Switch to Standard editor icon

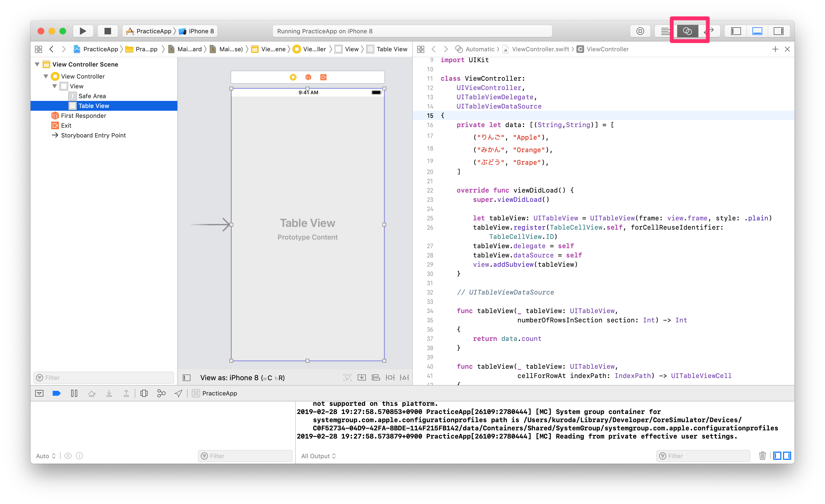665,31
